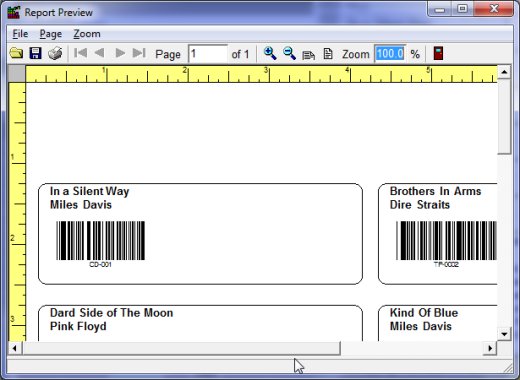The image size is (520, 380).
Task: Click the vertical scrollbar up arrow
Action: point(504,72)
